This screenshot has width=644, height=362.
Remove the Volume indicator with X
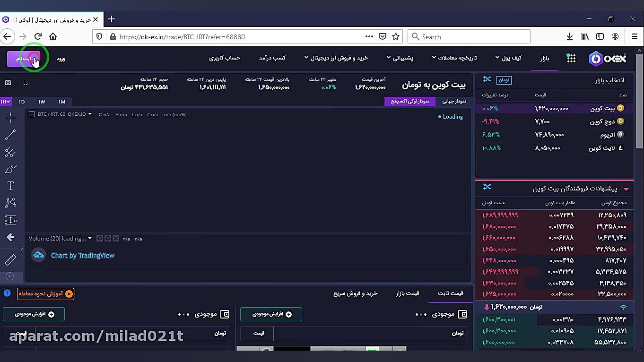[x=116, y=239]
